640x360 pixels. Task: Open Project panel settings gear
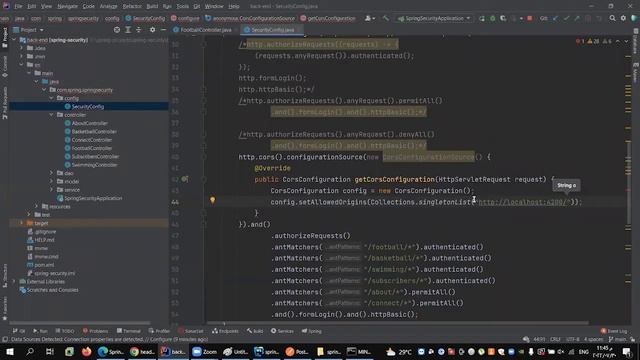pyautogui.click(x=152, y=30)
